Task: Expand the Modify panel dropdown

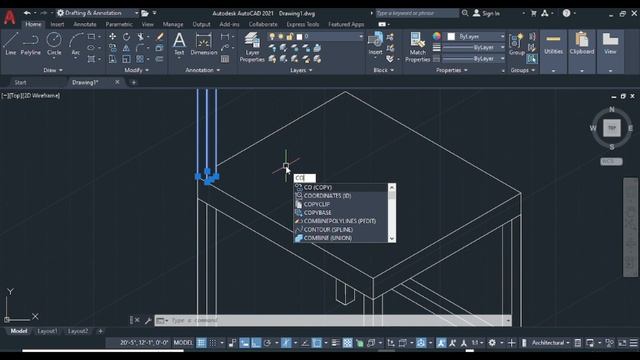Action: [x=136, y=70]
